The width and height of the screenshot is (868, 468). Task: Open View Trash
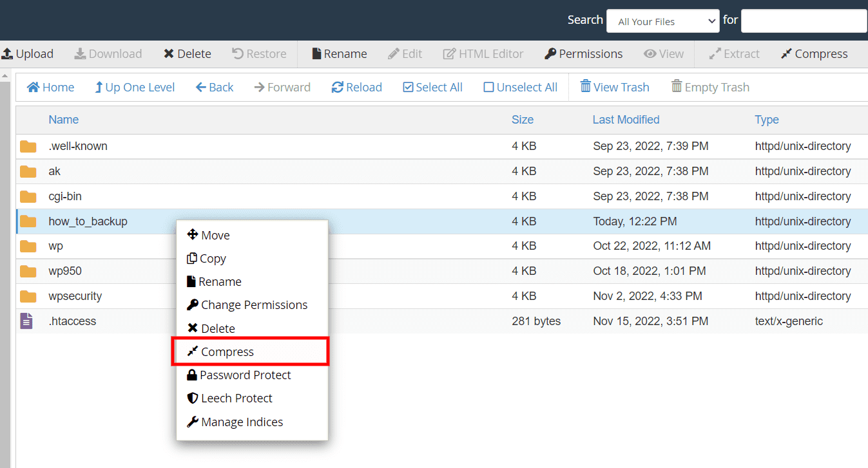pyautogui.click(x=614, y=87)
